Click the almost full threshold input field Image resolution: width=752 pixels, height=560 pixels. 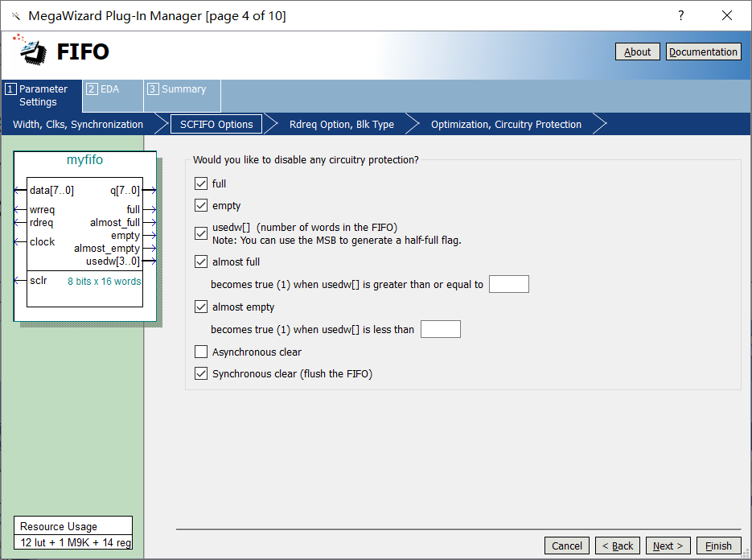click(x=508, y=283)
